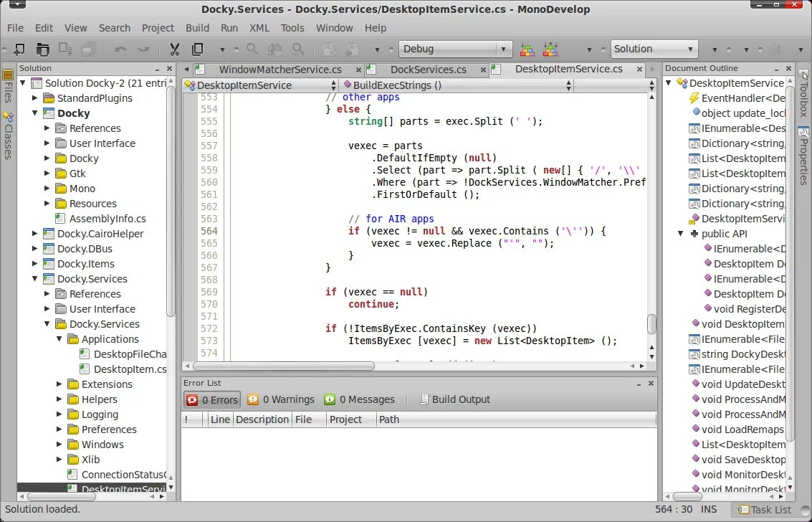
Task: Expand the Docky.DBus project node
Action: (x=34, y=249)
